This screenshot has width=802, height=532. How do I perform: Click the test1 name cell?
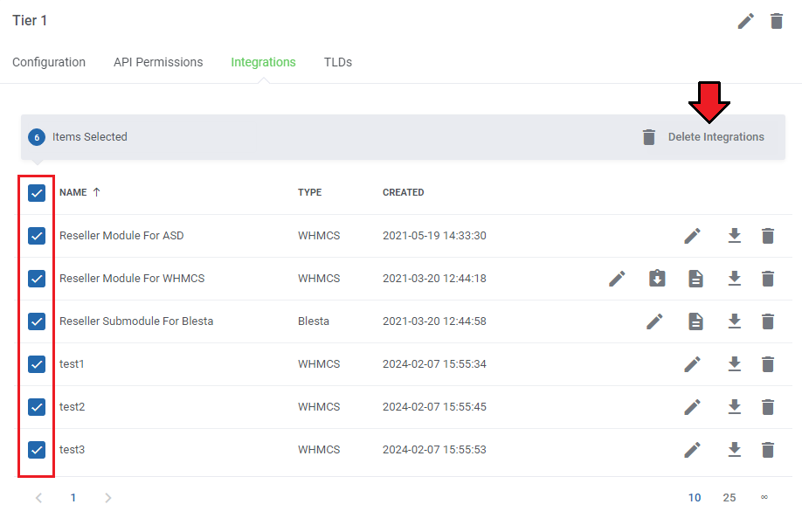72,364
